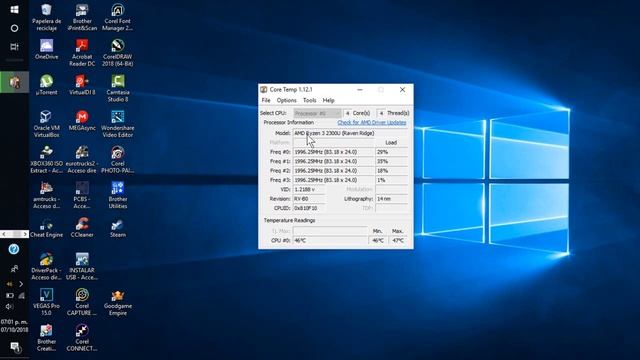Open Goodgame Empire desktop icon
The height and width of the screenshot is (360, 640).
point(118,302)
